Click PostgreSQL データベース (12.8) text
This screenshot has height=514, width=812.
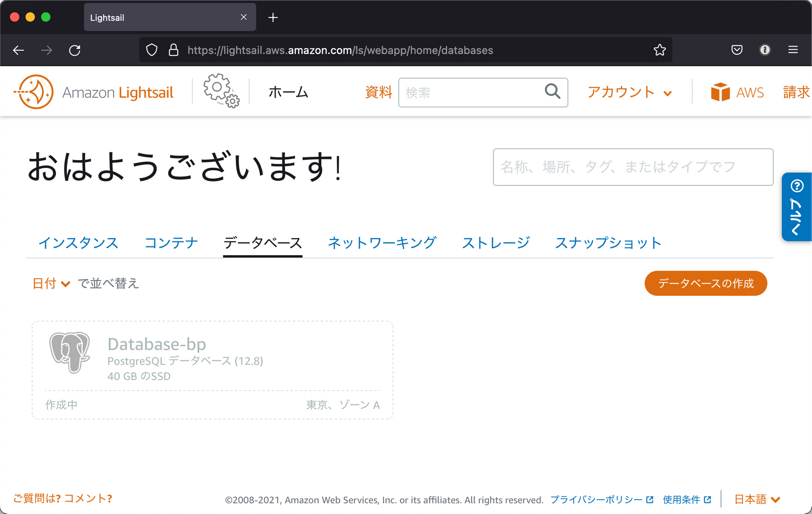tap(185, 361)
